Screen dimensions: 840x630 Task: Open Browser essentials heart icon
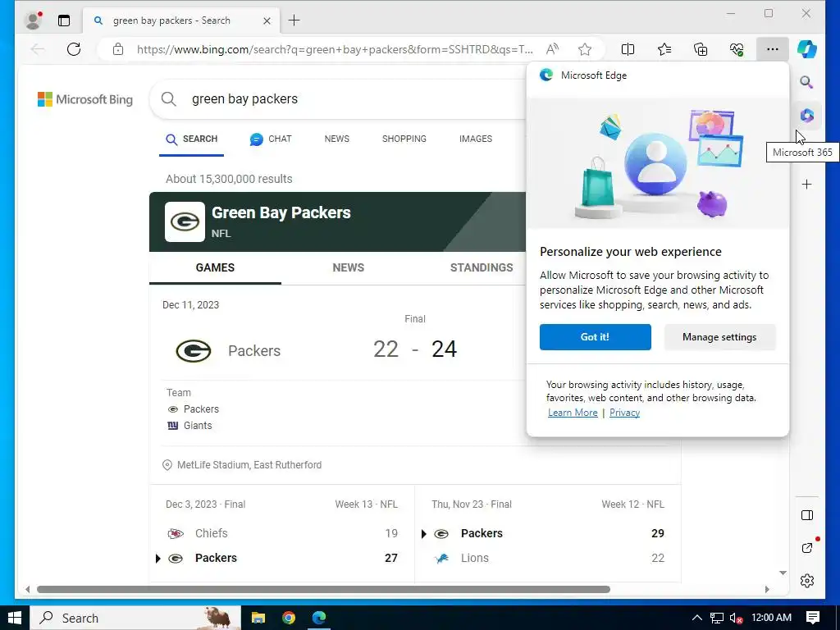[737, 49]
